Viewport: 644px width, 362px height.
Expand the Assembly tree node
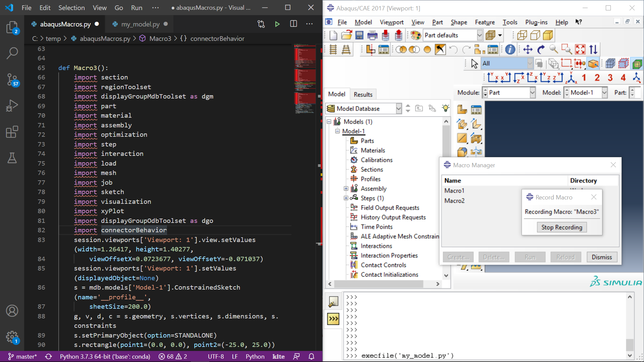pyautogui.click(x=346, y=189)
